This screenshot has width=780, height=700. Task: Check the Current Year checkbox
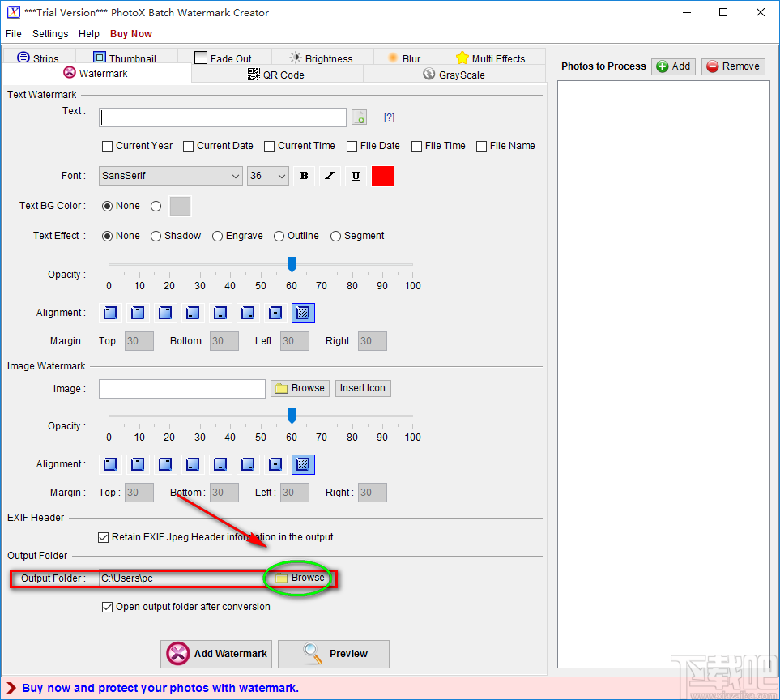point(107,147)
